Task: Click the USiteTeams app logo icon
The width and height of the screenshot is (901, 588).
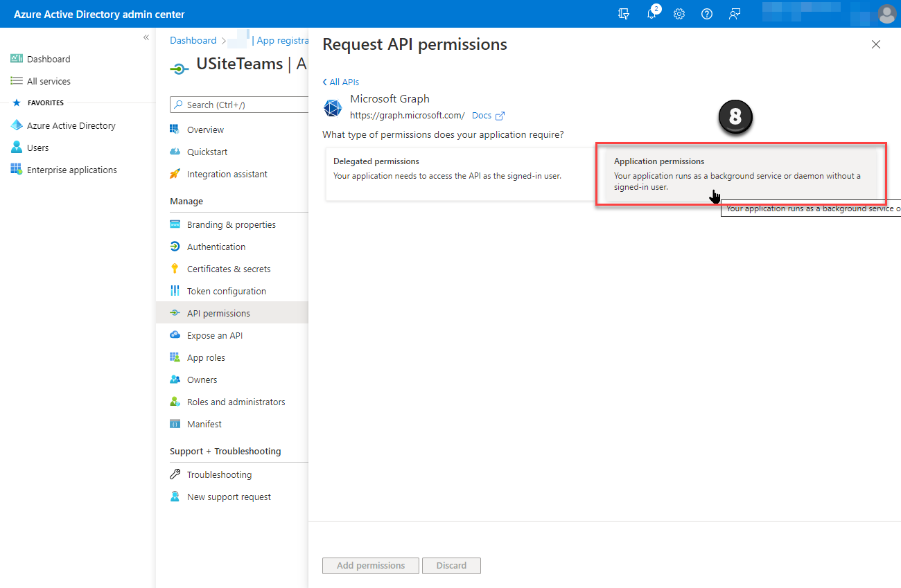Action: 179,68
